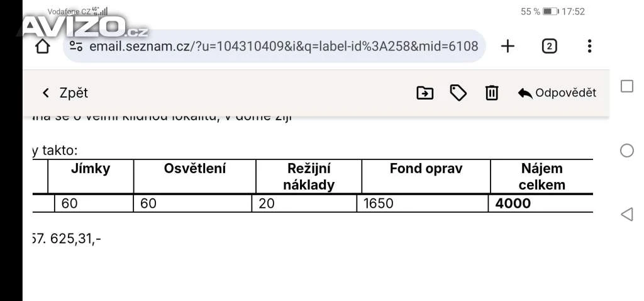Click the Fond oprav column header
The height and width of the screenshot is (301, 644).
pyautogui.click(x=426, y=169)
